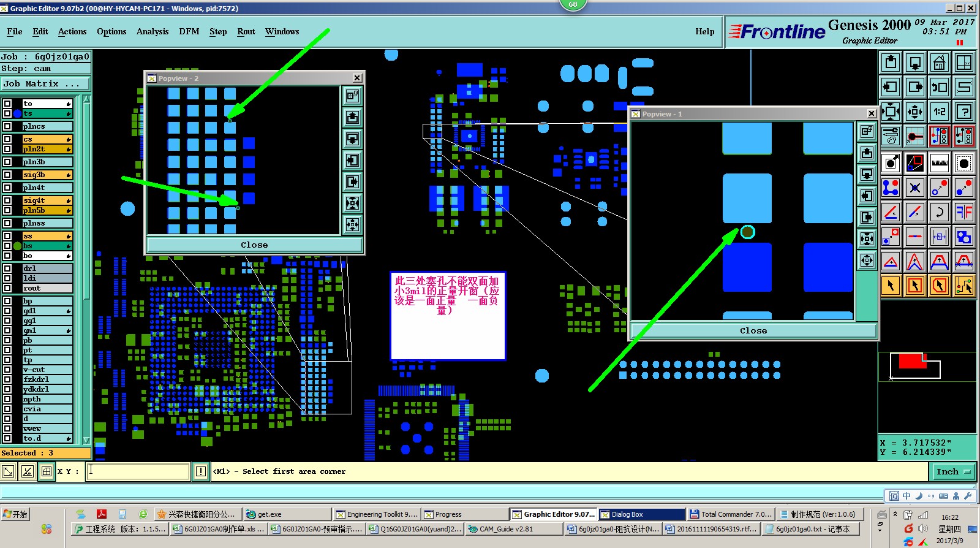Click the layer list scroll up arrow
This screenshot has width=980, height=548.
(x=86, y=99)
